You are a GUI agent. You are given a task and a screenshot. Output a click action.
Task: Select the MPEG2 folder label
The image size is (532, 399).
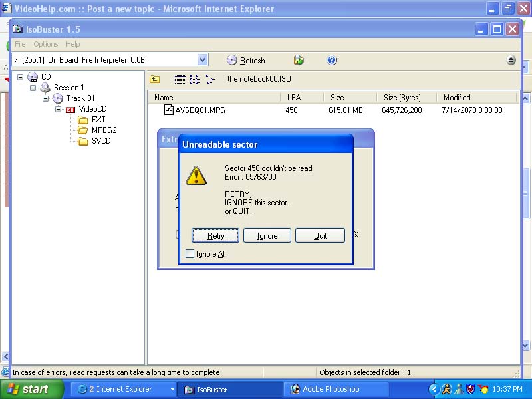(104, 130)
